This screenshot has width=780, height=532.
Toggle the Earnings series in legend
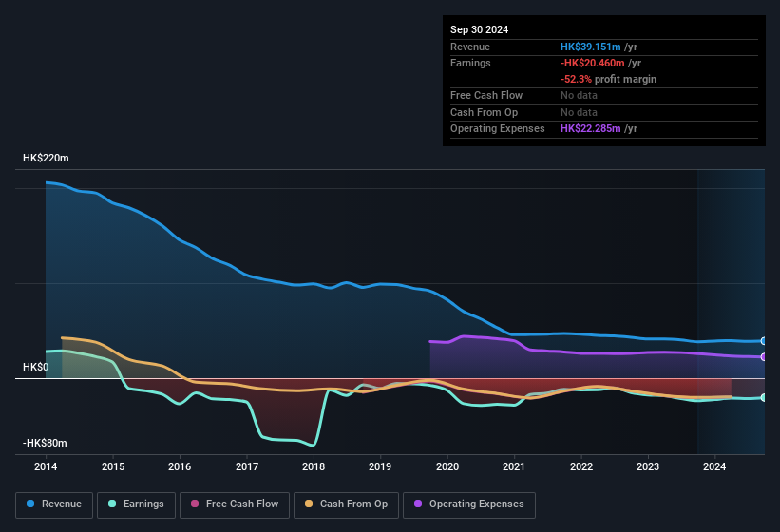136,504
